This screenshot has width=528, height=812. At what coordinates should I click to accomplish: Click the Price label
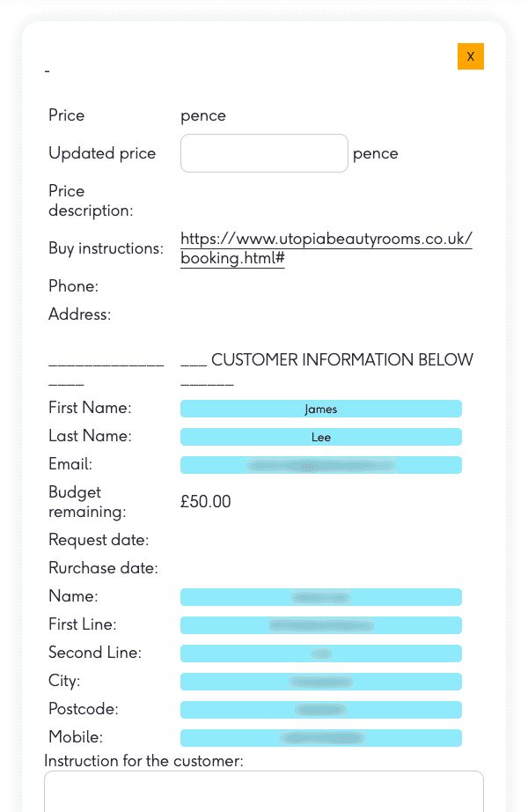pos(66,115)
